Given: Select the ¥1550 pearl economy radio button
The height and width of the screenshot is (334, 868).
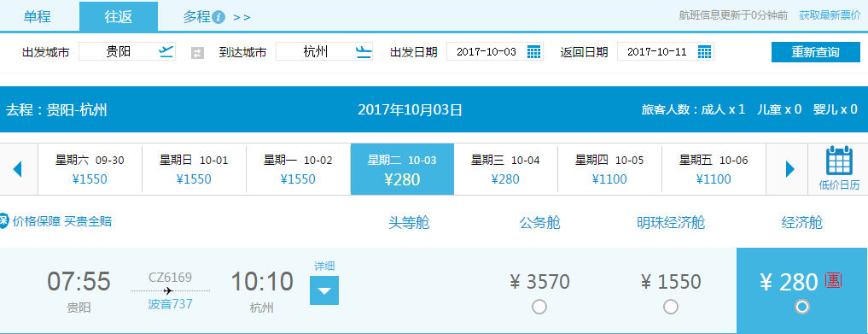Looking at the screenshot, I should pos(670,307).
